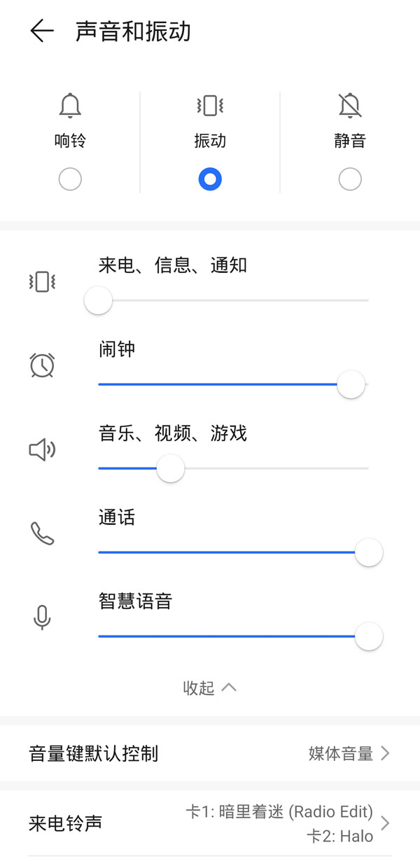Viewport: 420px width, 868px height.
Task: Click the microphone icon beside 智慧语音
Action: [42, 618]
